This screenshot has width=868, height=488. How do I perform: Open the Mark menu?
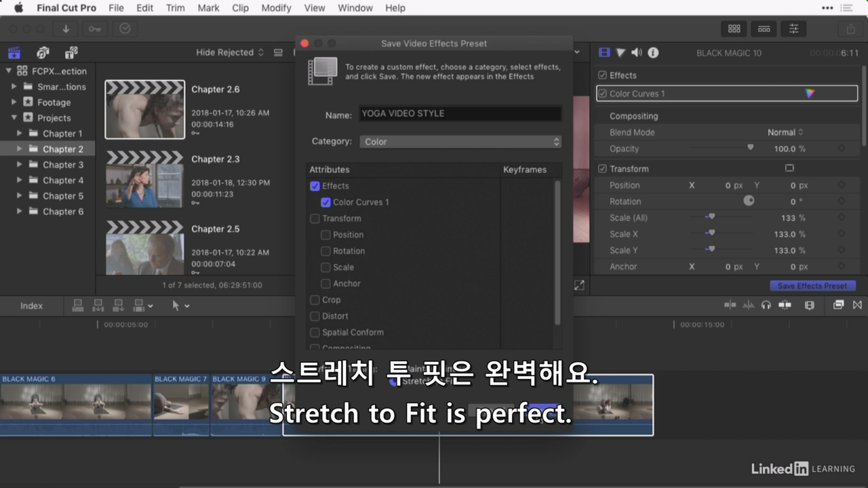(208, 8)
